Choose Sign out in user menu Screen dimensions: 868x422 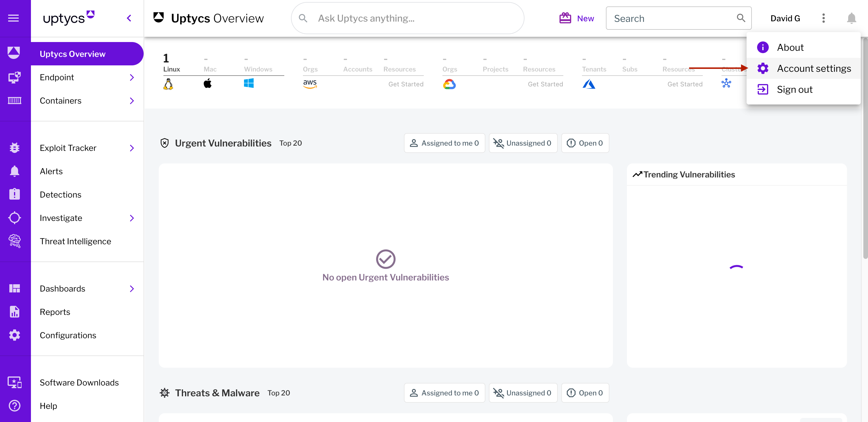(794, 90)
